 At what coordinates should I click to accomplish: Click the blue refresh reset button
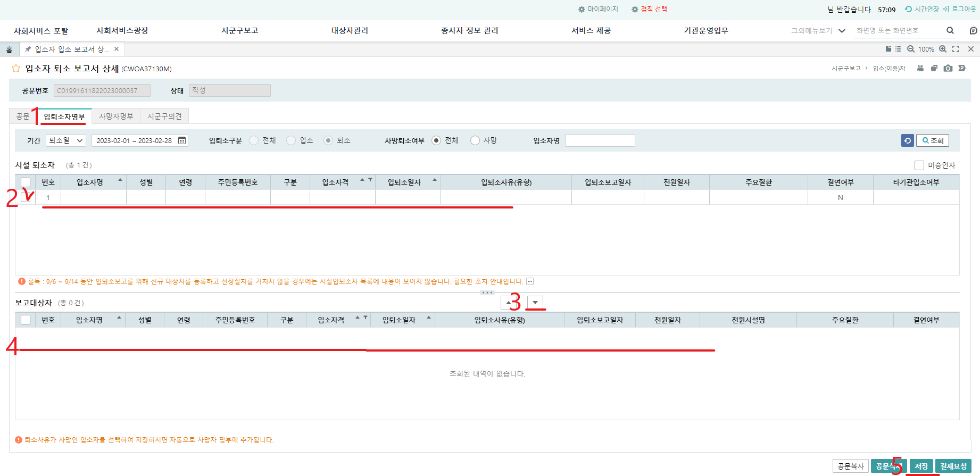(x=907, y=140)
